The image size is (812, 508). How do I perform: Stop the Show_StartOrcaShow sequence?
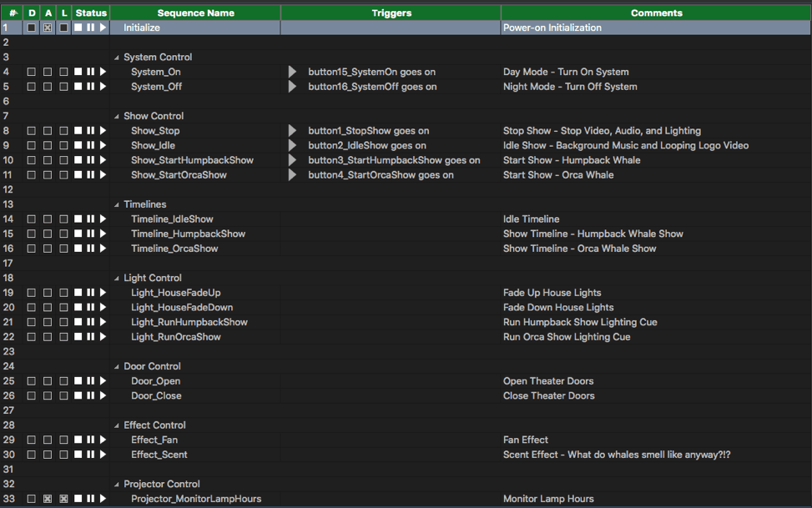click(x=78, y=174)
